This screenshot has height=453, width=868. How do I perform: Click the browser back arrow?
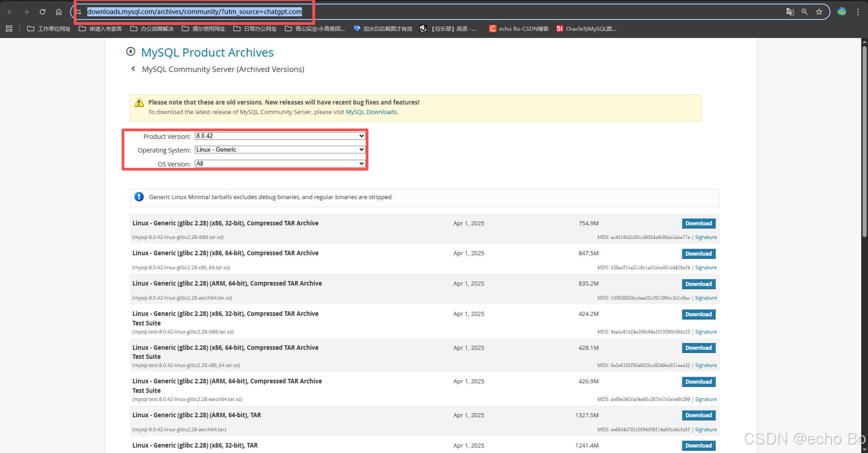click(x=10, y=12)
